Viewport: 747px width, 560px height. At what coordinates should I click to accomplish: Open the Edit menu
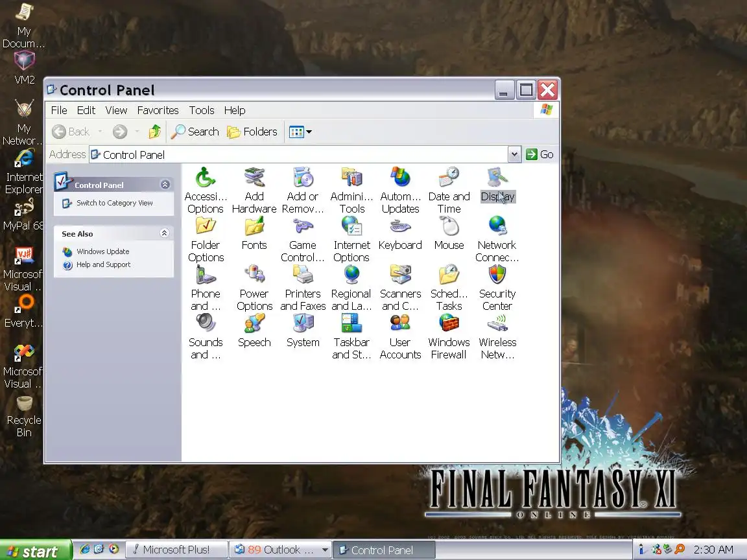click(86, 110)
